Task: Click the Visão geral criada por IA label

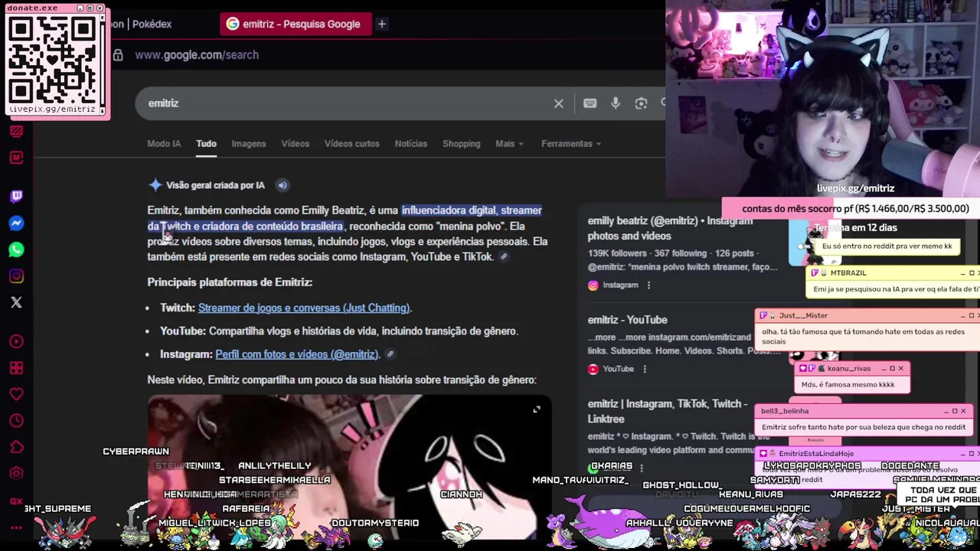Action: pos(215,185)
